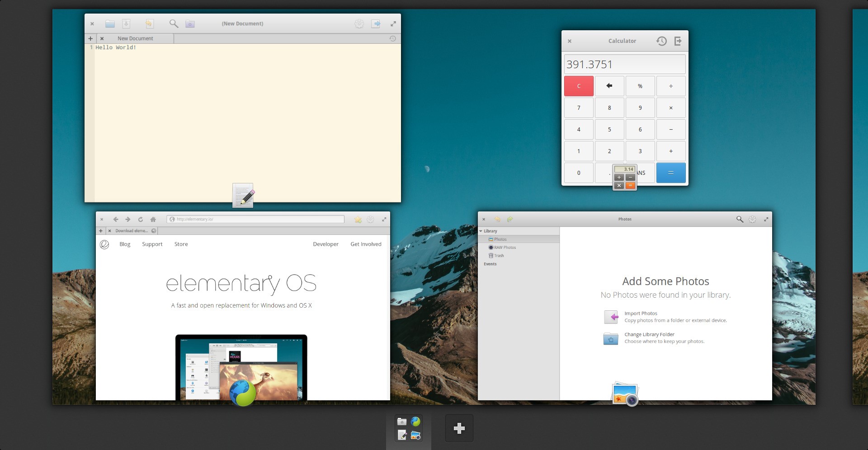Viewport: 868px width, 450px height.
Task: Show calculator history icon
Action: (x=661, y=41)
